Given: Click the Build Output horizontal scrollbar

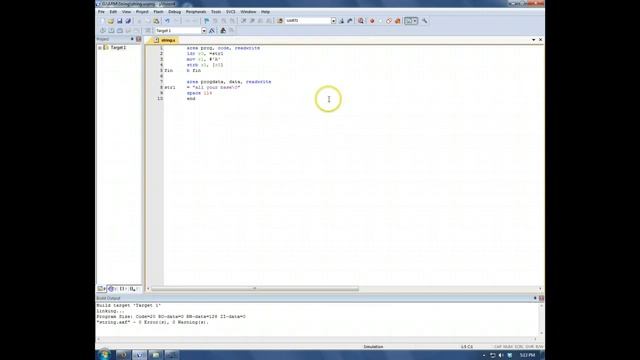Looking at the screenshot, I should 316,339.
